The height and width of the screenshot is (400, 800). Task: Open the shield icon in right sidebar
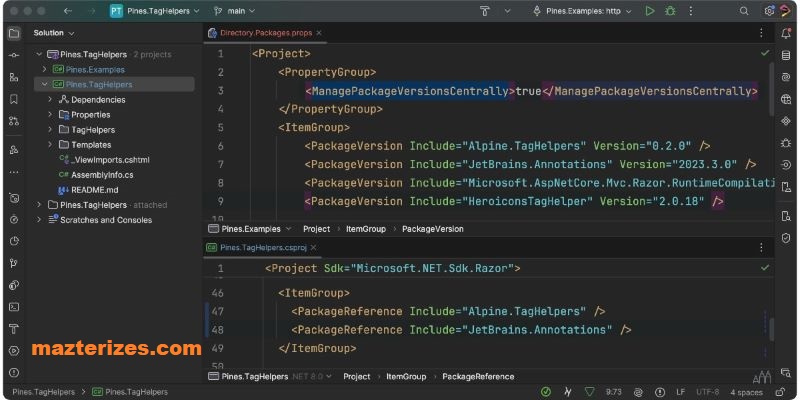tap(786, 238)
